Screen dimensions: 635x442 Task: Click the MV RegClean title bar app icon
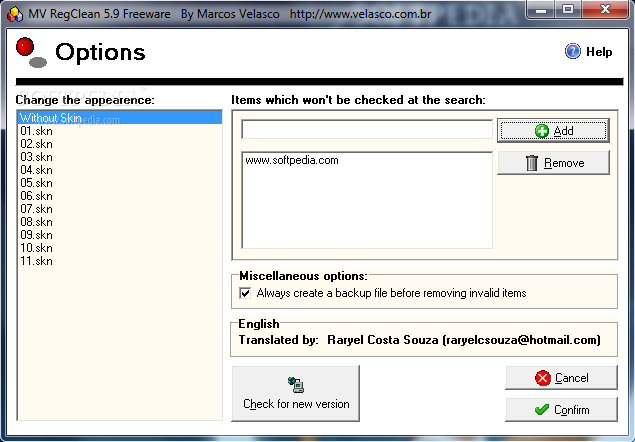15,14
